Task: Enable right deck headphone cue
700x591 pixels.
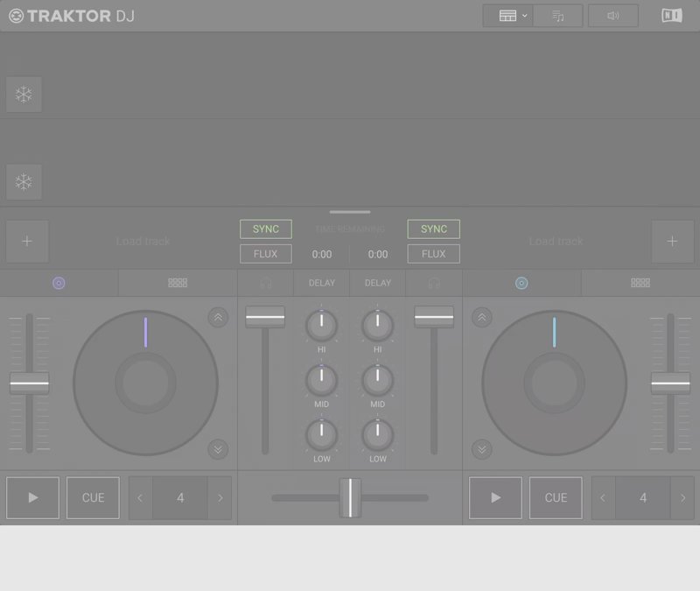Action: pyautogui.click(x=434, y=283)
